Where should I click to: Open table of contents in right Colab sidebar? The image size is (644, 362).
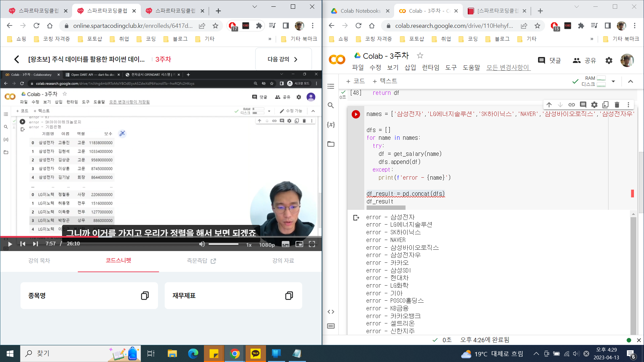[331, 86]
